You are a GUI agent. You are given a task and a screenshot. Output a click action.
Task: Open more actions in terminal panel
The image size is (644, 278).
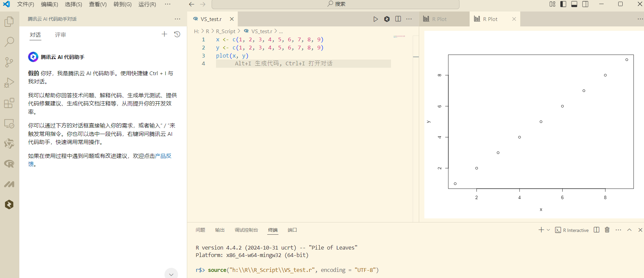click(x=618, y=230)
